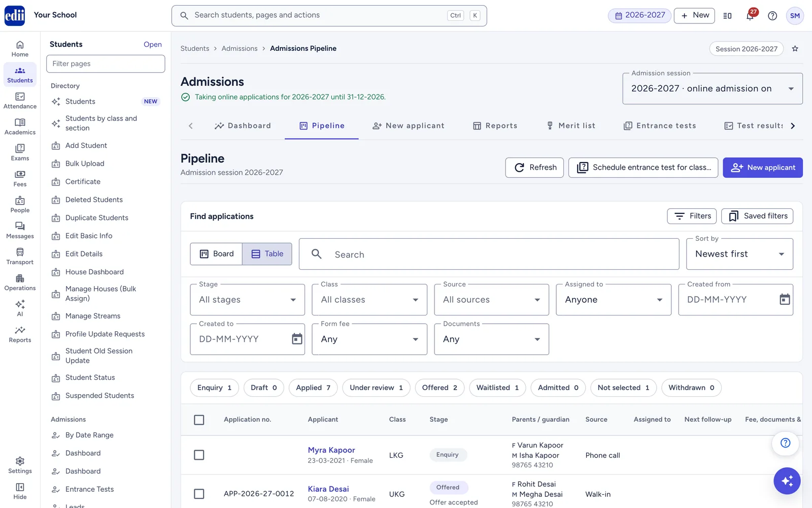This screenshot has width=812, height=508.
Task: Switch to Board view
Action: [x=216, y=254]
